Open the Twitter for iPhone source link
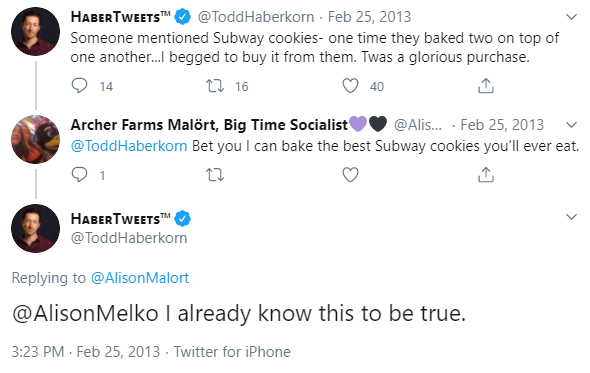 (232, 352)
